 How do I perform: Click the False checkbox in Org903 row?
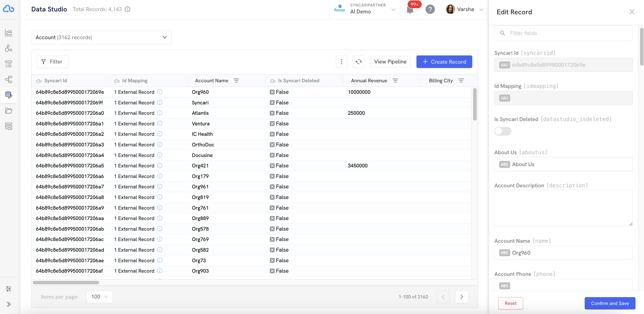(x=272, y=271)
